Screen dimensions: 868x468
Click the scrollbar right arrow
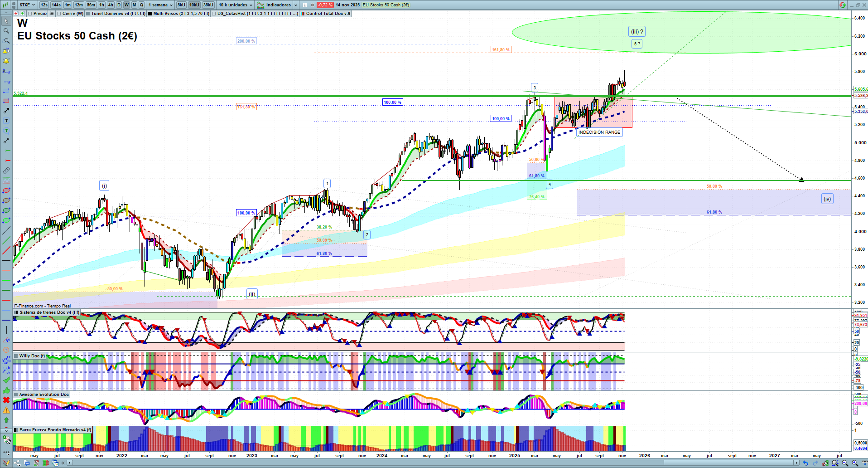[x=796, y=463]
